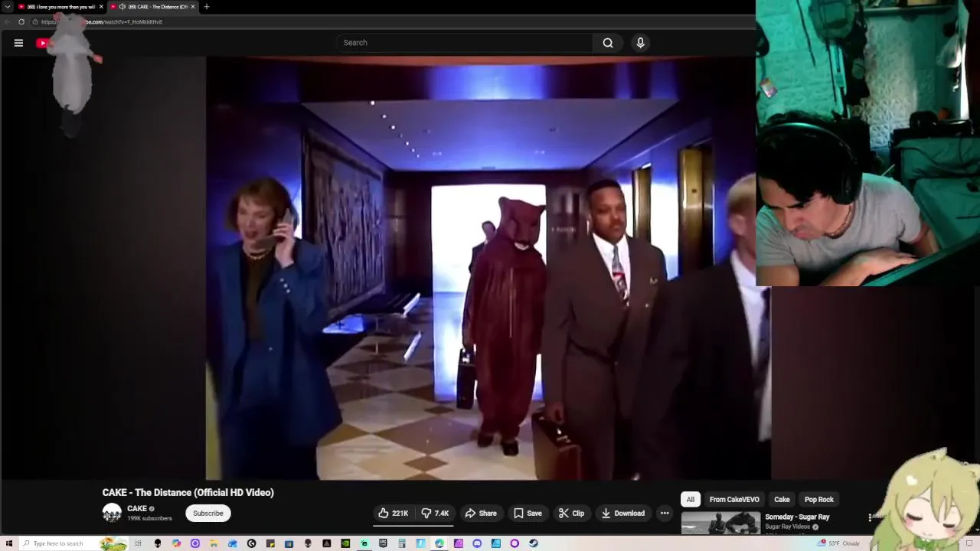This screenshot has width=980, height=551.
Task: Mute the tab using its speaker icon
Action: [122, 7]
